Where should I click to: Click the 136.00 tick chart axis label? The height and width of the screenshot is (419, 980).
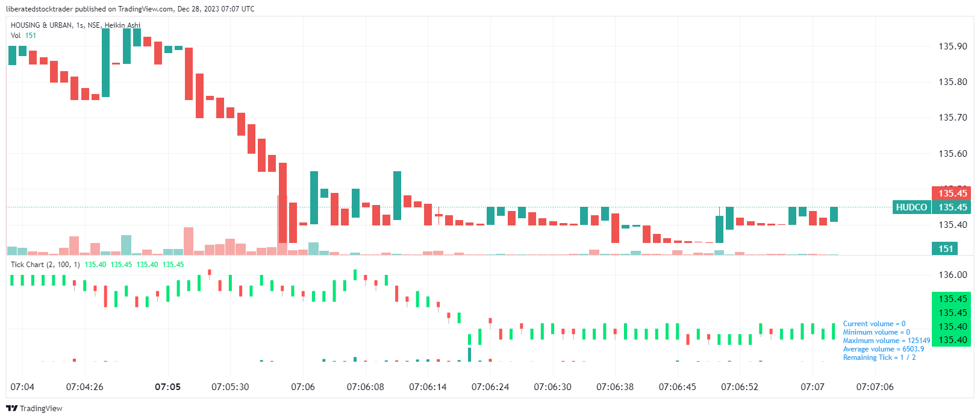click(952, 275)
